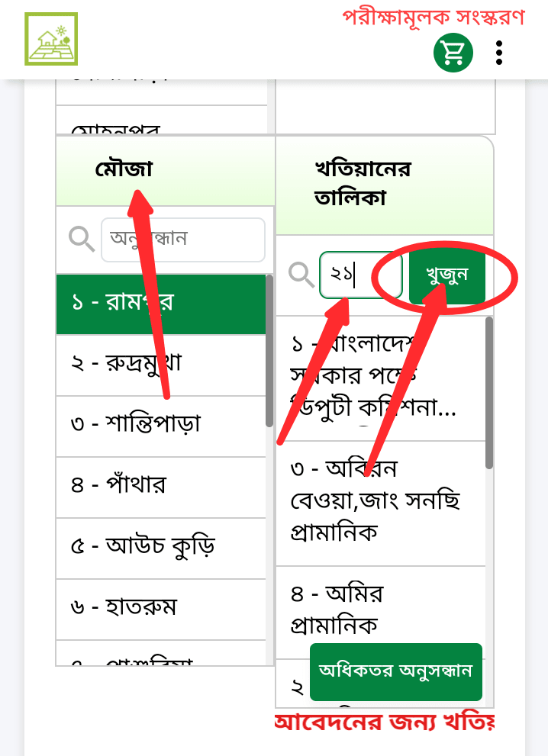Open khatian ৪ - অমির প্রামানিক entry
The height and width of the screenshot is (756, 548).
pos(379,609)
